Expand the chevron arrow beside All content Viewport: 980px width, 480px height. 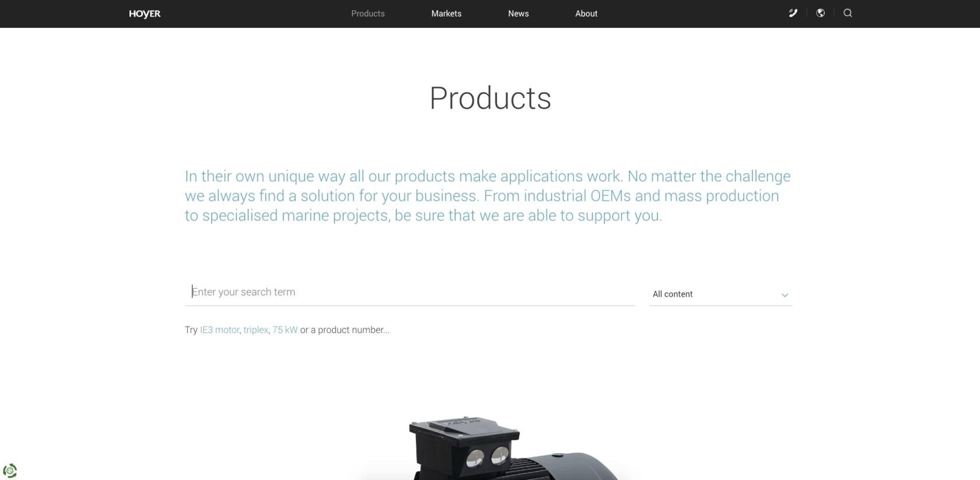785,295
